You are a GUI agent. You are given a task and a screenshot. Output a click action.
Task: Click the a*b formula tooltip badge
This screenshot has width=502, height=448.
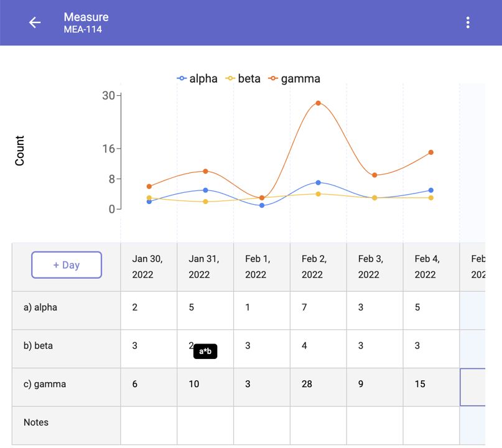click(205, 351)
